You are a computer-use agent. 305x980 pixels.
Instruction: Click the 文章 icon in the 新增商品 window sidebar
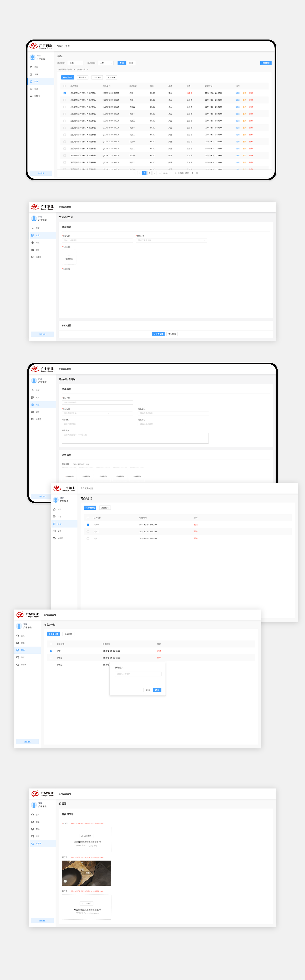click(x=32, y=398)
